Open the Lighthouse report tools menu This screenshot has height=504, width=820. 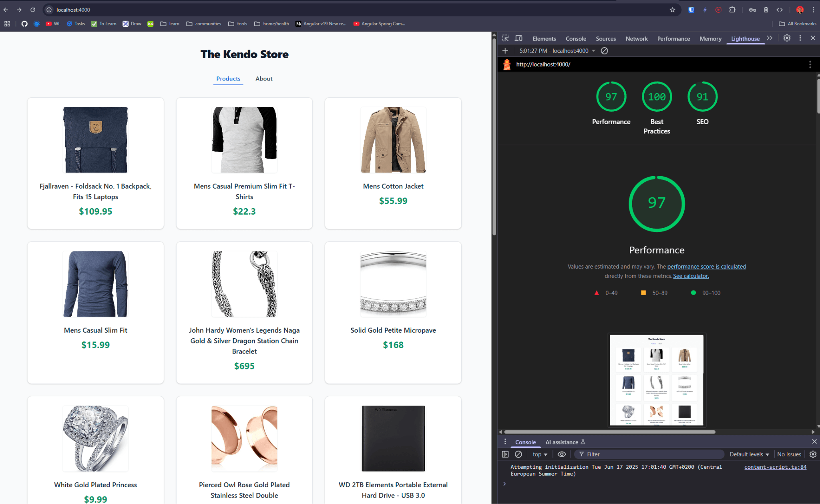click(x=810, y=64)
